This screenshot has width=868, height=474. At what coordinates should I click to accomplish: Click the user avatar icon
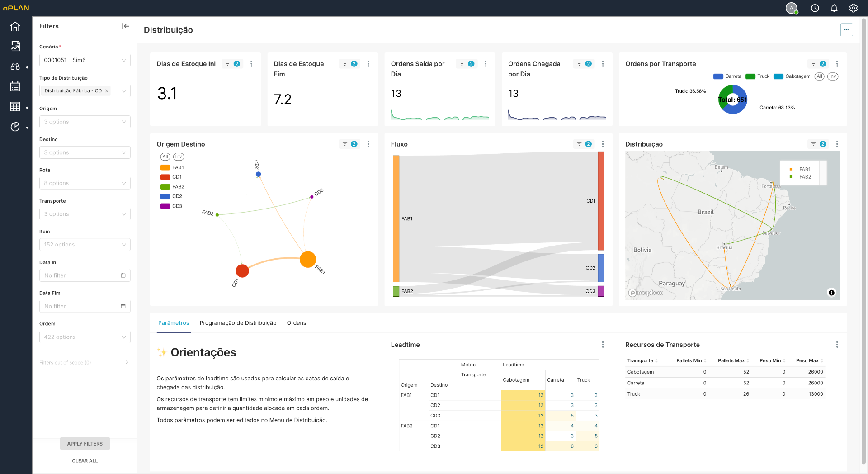[792, 8]
